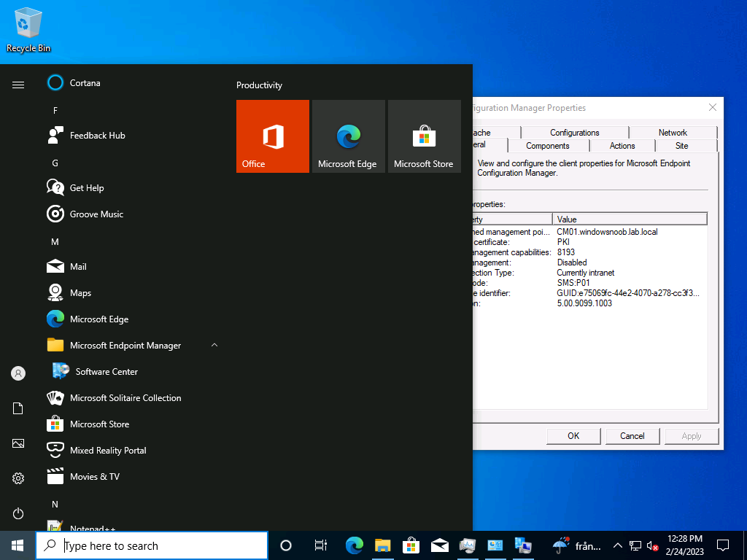Open the Recycle Bin desktop icon
Image resolution: width=747 pixels, height=560 pixels.
[28, 30]
